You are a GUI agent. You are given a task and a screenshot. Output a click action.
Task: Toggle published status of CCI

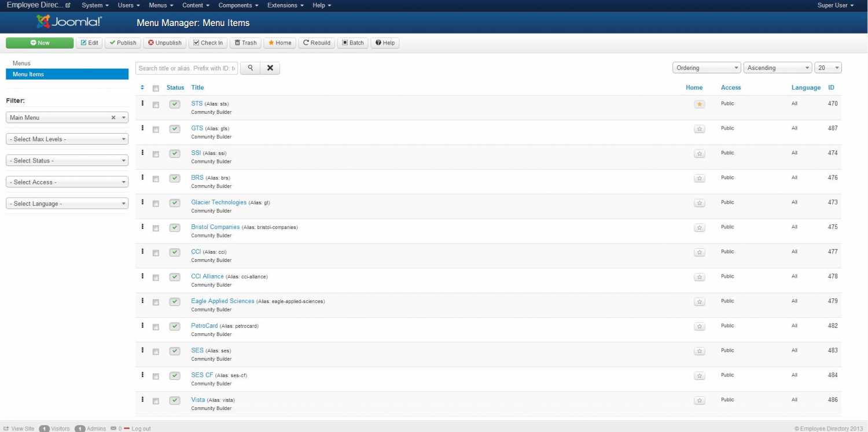click(x=175, y=252)
